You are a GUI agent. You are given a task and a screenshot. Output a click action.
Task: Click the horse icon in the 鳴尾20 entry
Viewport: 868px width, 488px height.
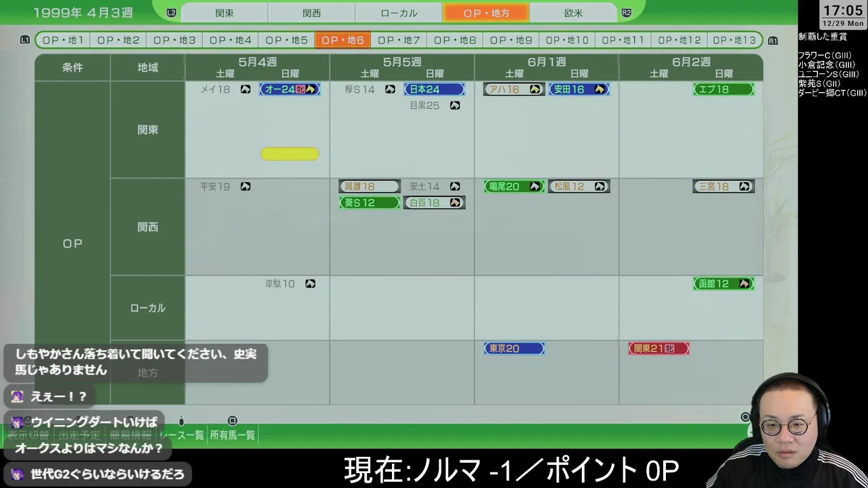534,186
